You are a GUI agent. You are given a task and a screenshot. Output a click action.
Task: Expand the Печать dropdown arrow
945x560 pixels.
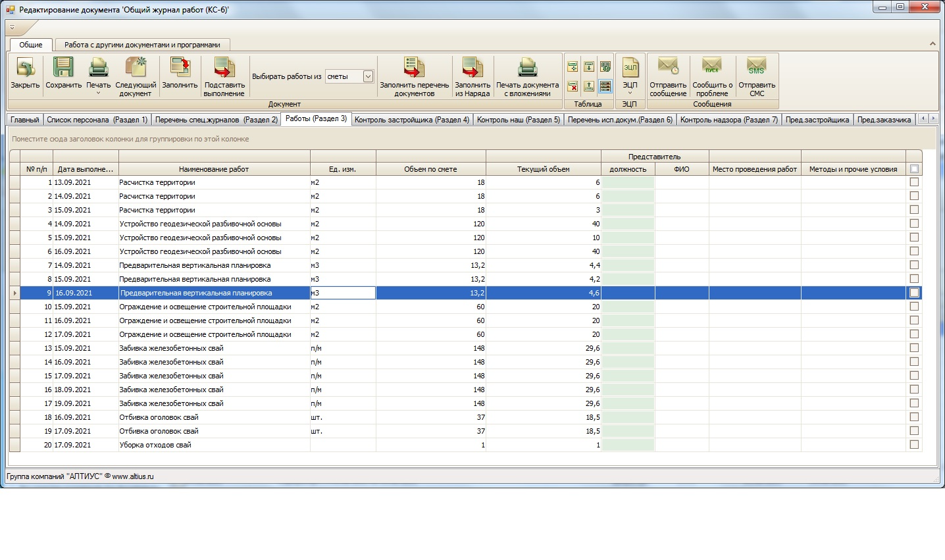point(98,93)
